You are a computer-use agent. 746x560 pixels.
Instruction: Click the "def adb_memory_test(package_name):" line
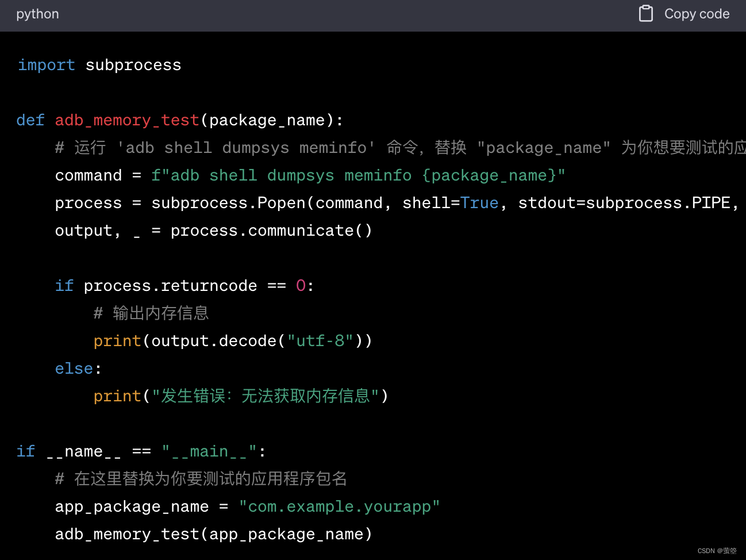180,120
